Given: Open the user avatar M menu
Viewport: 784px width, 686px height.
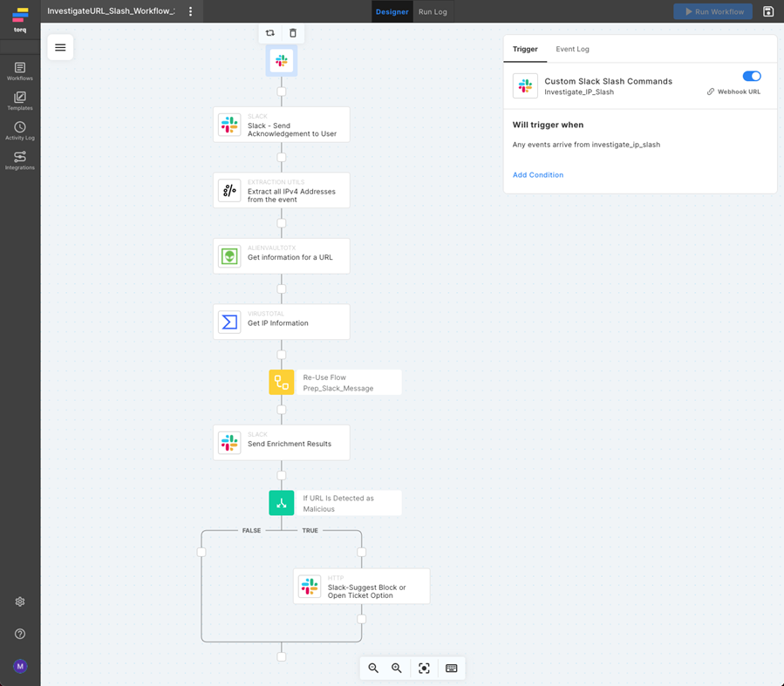Looking at the screenshot, I should tap(20, 666).
